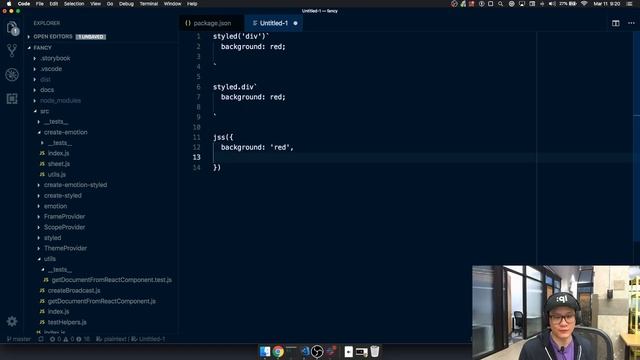Screen dimensions: 640x360
Task: Open errors and warnings count in status bar
Action: click(69, 339)
